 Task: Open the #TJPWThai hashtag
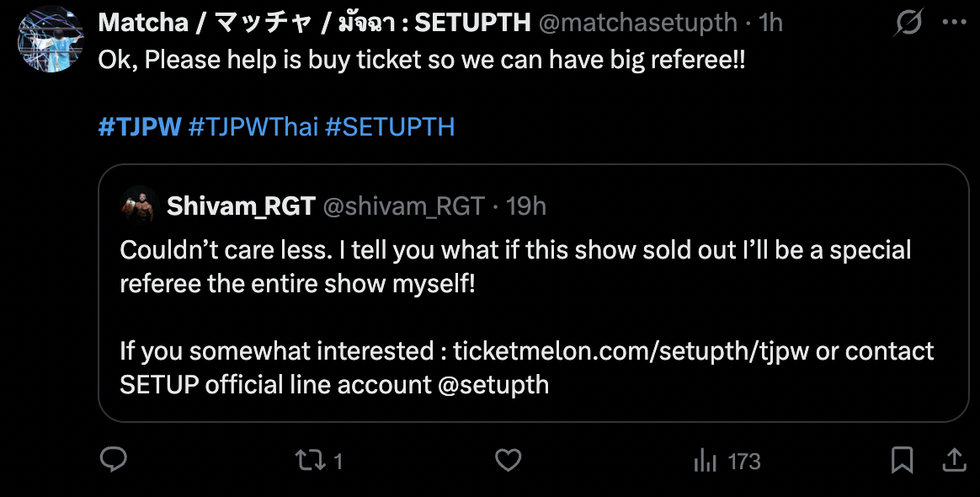pyautogui.click(x=253, y=127)
